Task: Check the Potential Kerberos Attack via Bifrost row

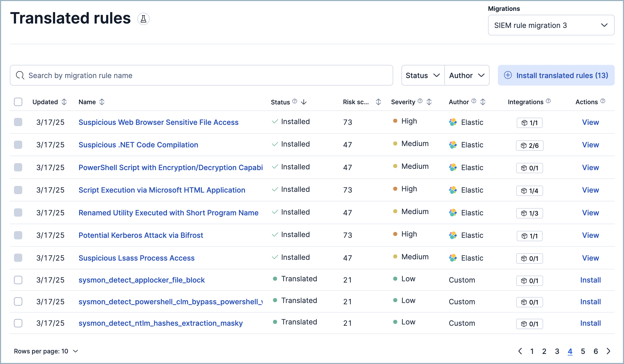Action: [x=18, y=235]
